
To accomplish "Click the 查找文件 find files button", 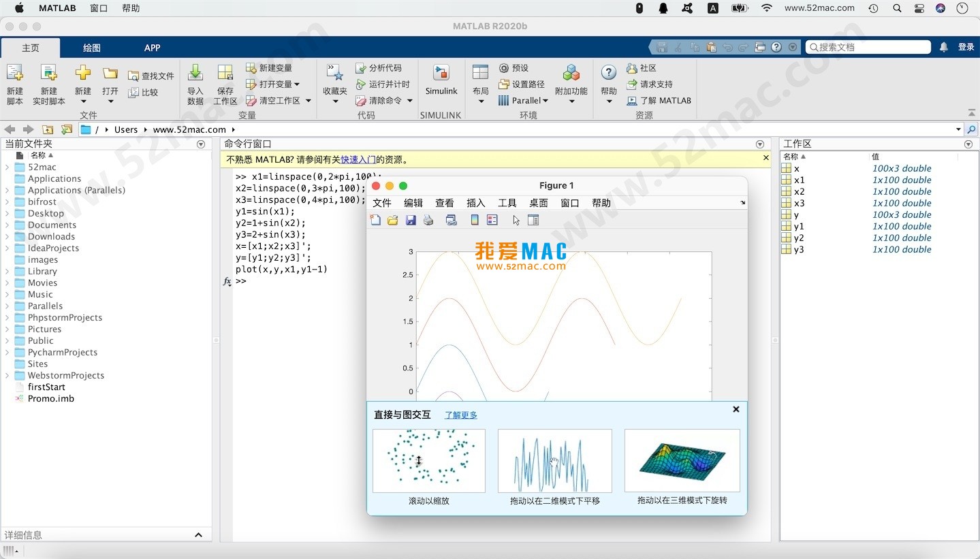I will pyautogui.click(x=151, y=76).
